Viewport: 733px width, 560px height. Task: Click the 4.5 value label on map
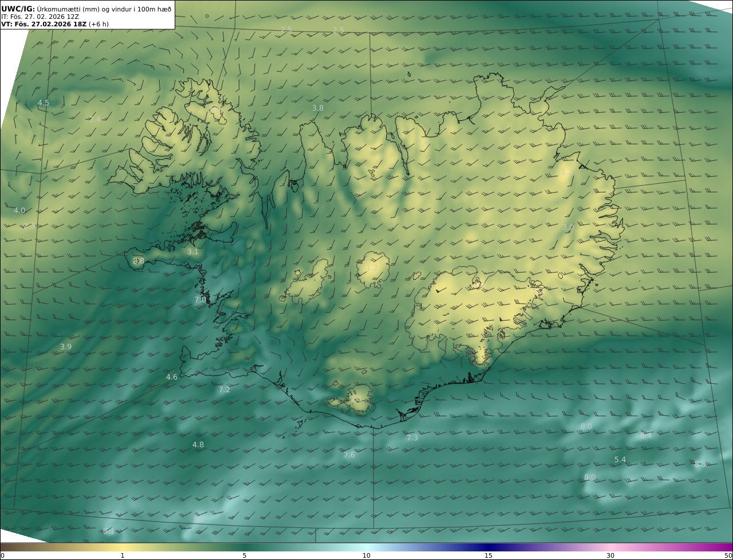pyautogui.click(x=43, y=103)
